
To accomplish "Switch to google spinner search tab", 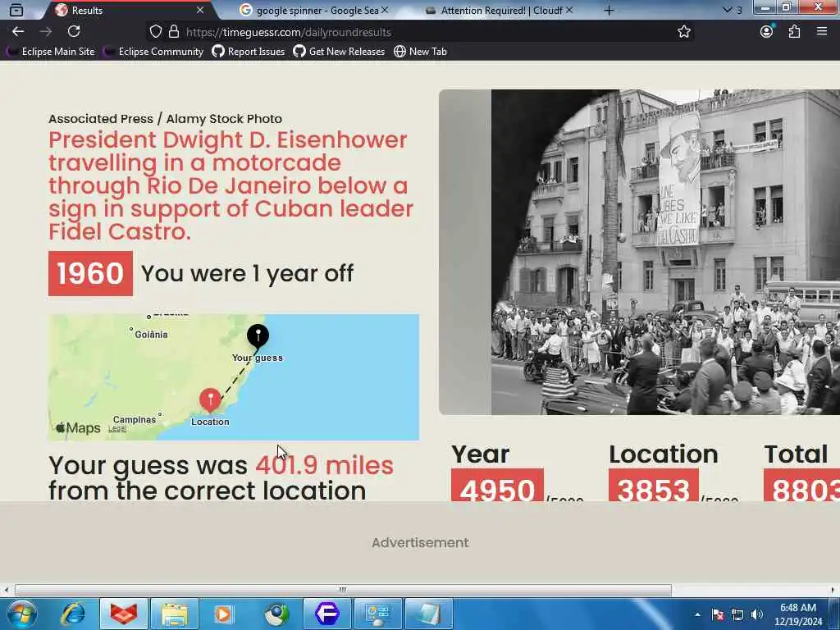I will [313, 10].
